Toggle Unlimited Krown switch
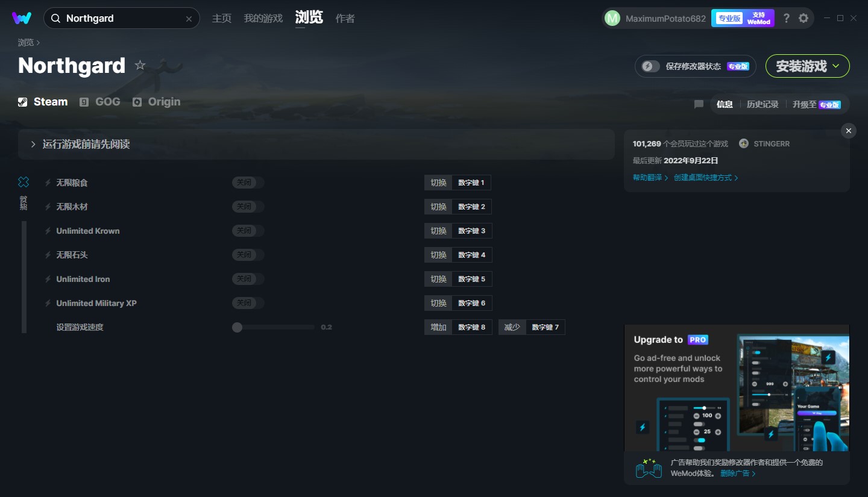 (x=248, y=231)
